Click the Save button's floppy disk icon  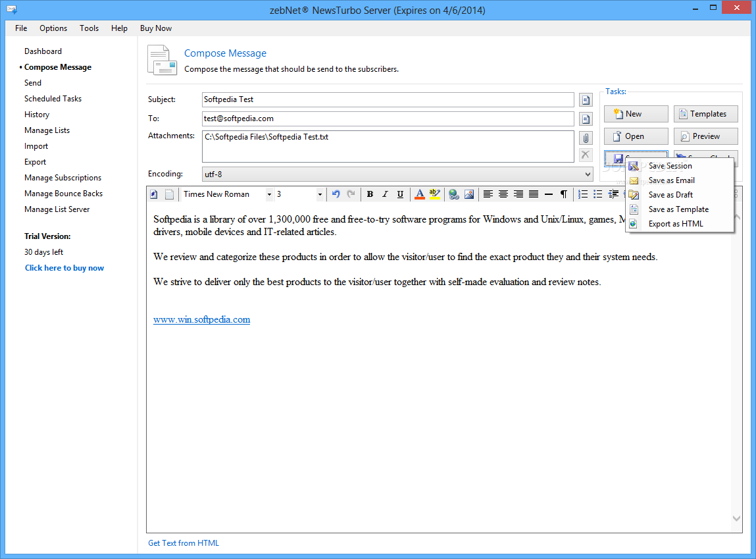(x=618, y=157)
